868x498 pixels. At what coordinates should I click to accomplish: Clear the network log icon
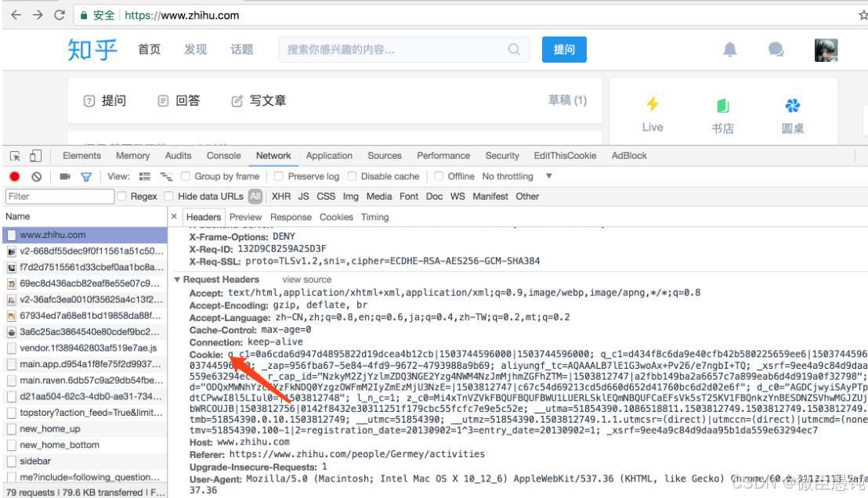tap(37, 176)
